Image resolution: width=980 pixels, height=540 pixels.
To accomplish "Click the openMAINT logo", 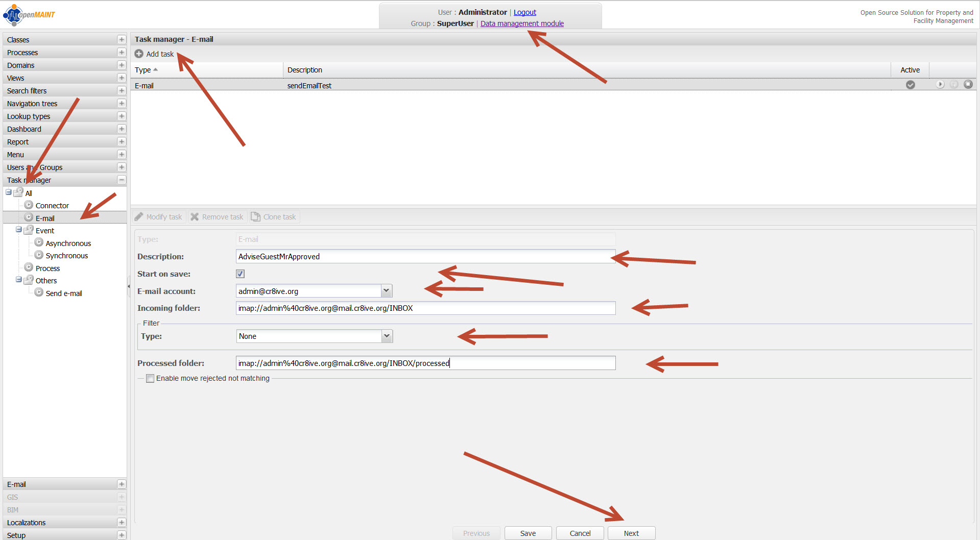I will pos(29,15).
